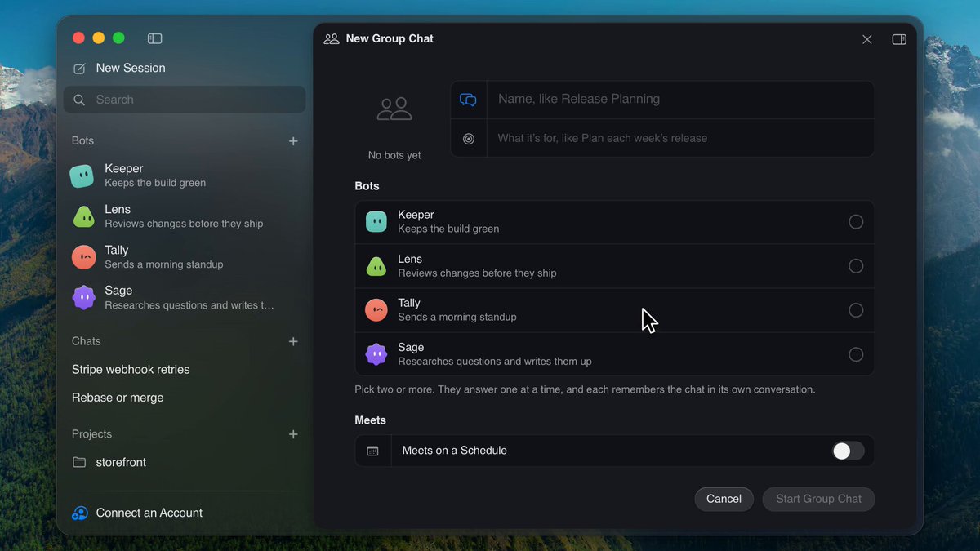Click the 'No bots yet' label
The width and height of the screenshot is (980, 551).
pos(394,156)
